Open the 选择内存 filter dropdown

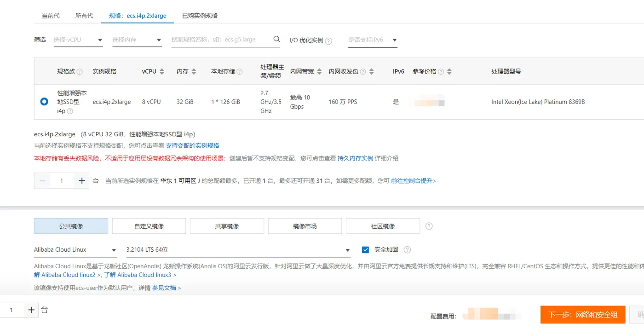point(137,40)
